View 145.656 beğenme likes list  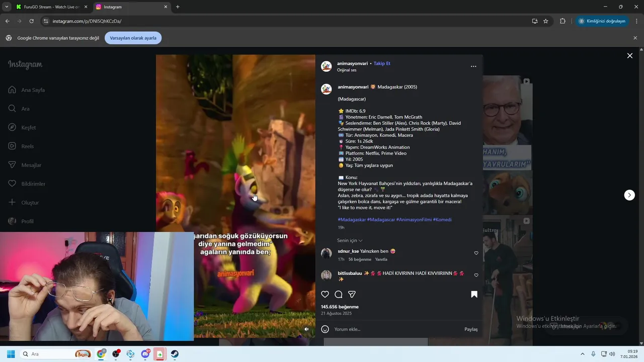[x=340, y=307]
